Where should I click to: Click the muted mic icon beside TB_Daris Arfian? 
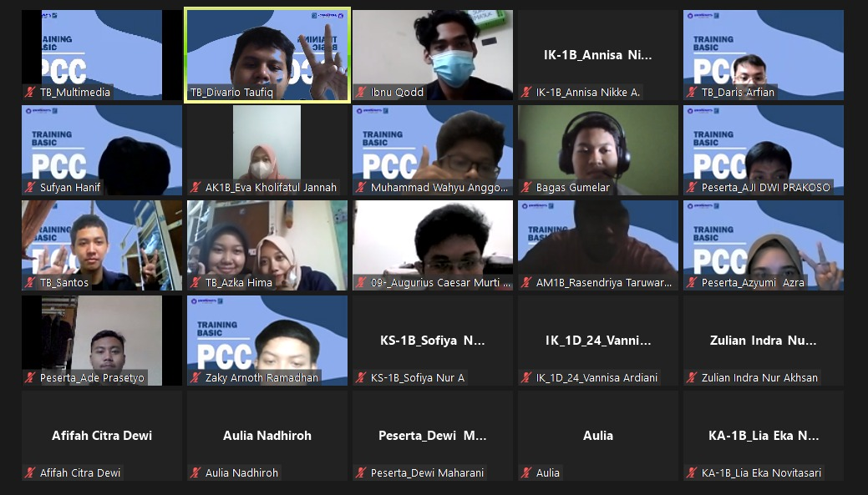click(692, 93)
